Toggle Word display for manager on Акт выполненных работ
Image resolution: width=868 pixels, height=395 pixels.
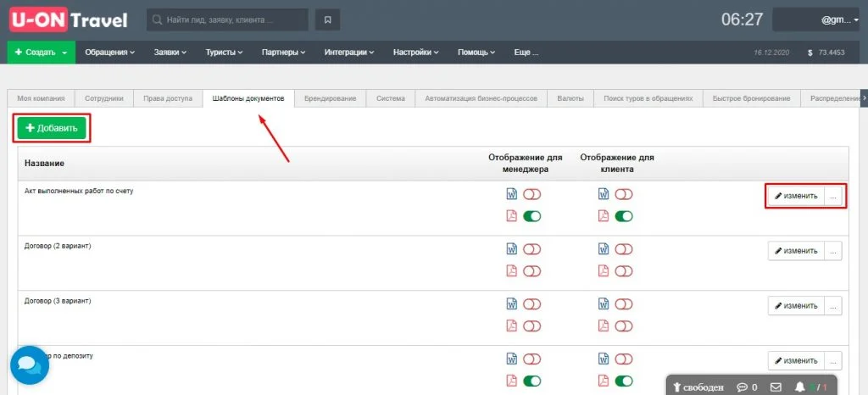pos(532,194)
